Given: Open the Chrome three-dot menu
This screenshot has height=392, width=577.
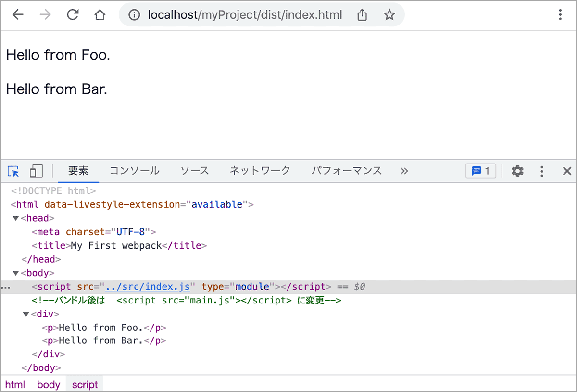Looking at the screenshot, I should click(x=560, y=15).
